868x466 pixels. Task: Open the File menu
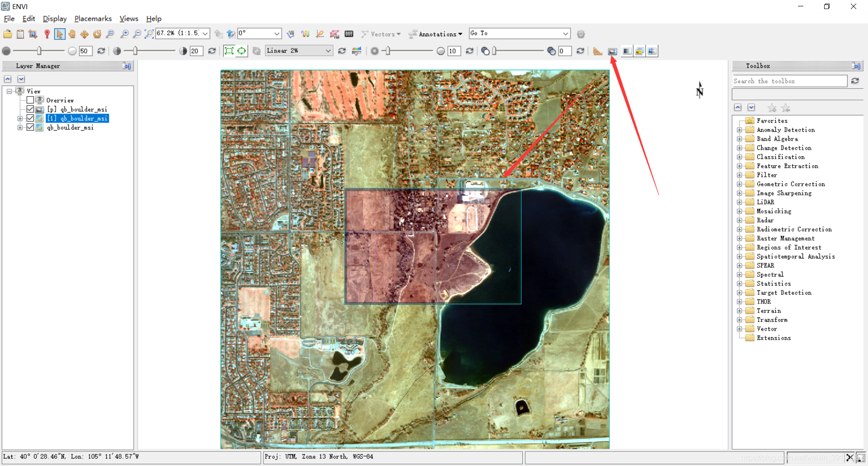[x=9, y=19]
